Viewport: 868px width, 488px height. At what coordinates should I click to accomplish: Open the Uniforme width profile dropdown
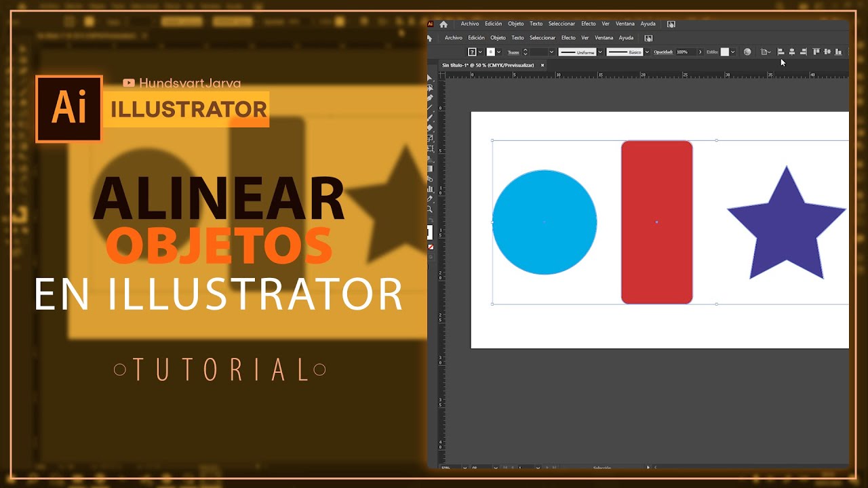[x=600, y=52]
